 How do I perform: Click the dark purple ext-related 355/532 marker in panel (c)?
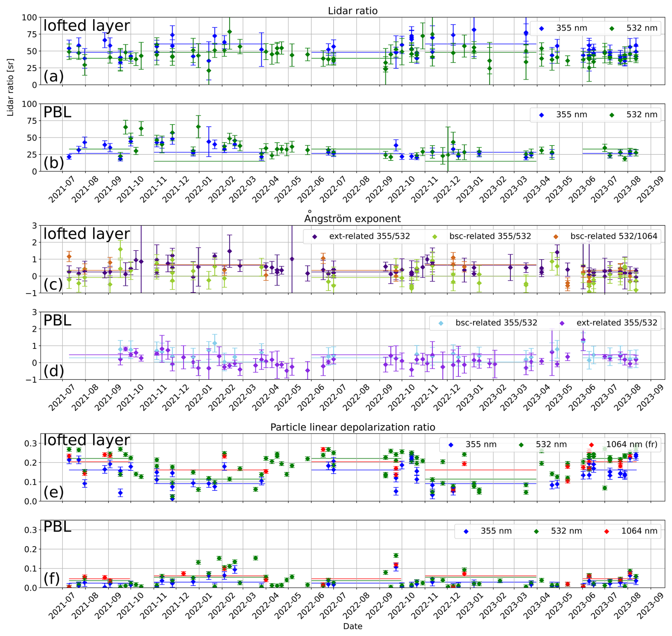pyautogui.click(x=314, y=236)
